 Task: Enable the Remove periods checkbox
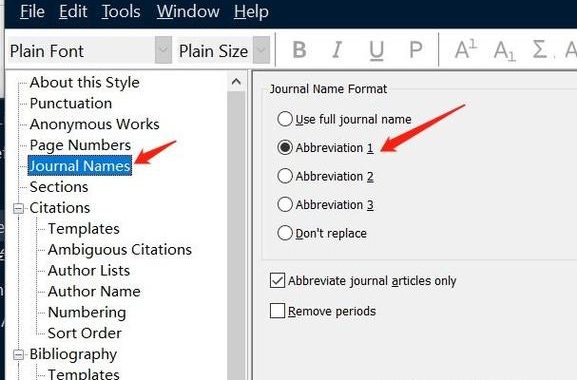point(277,311)
